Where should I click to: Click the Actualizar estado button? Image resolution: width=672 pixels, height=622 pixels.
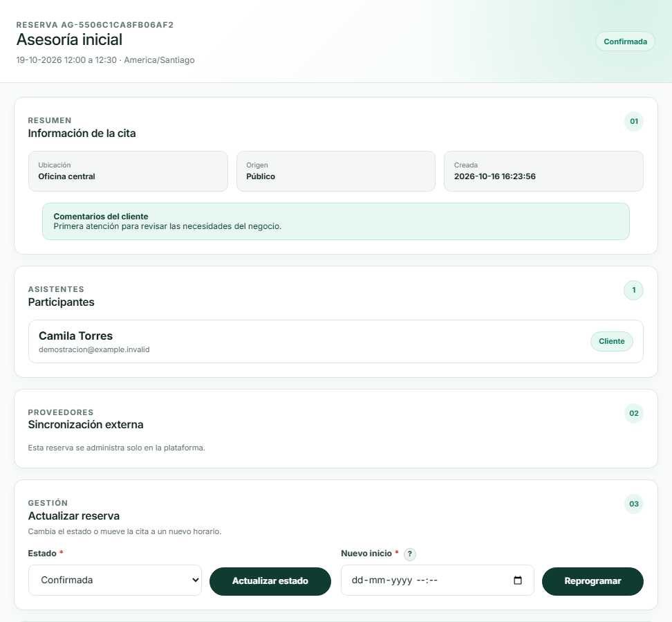(270, 581)
